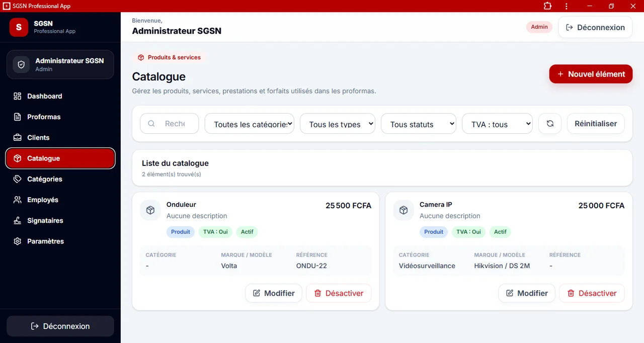The width and height of the screenshot is (644, 343).
Task: Go to Employés page
Action: coord(60,200)
